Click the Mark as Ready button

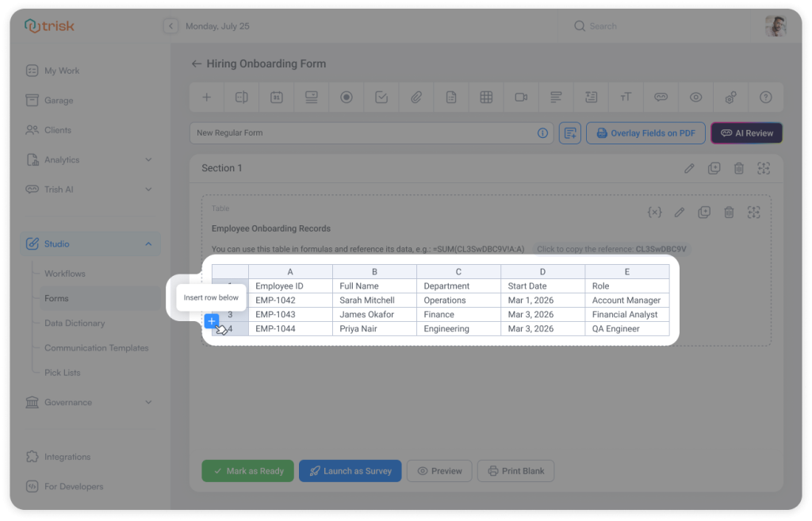pyautogui.click(x=247, y=470)
